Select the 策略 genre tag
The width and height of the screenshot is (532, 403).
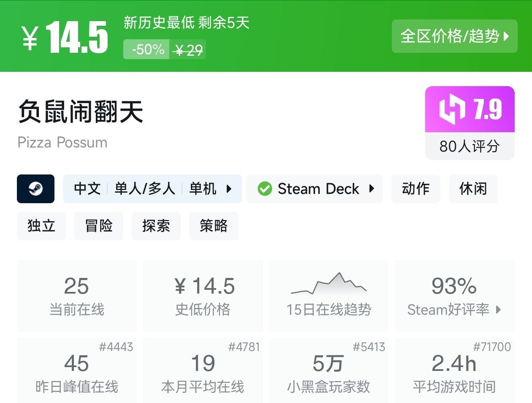point(214,226)
